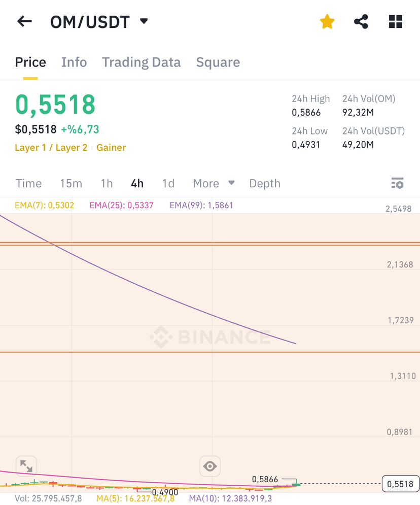The image size is (420, 505).
Task: Expand the More intervals dropdown
Action: [x=214, y=183]
